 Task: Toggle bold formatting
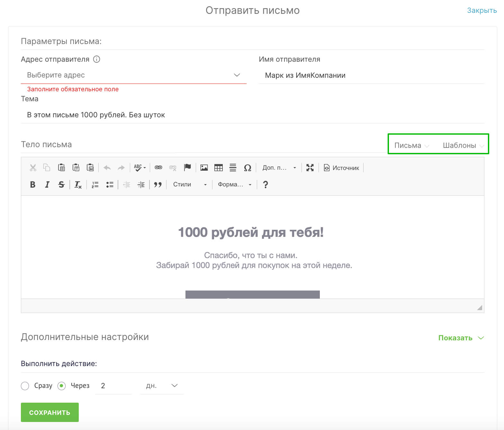pos(32,184)
